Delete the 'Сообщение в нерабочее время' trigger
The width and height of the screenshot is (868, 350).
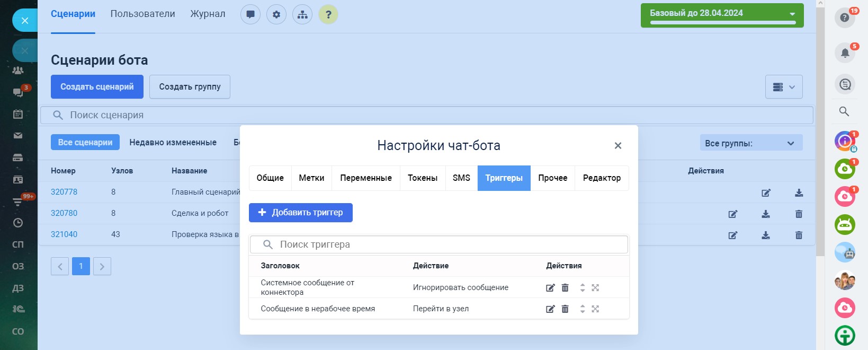pyautogui.click(x=565, y=309)
